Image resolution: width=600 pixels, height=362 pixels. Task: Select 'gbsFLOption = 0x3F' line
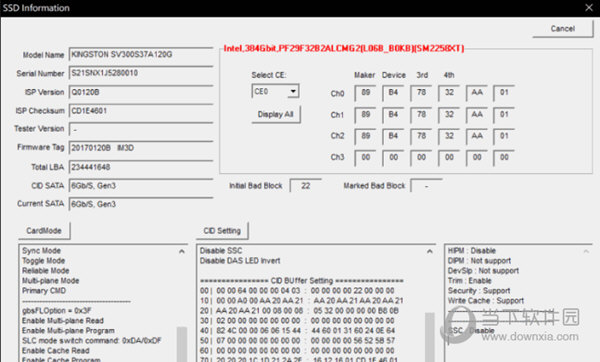pos(56,310)
